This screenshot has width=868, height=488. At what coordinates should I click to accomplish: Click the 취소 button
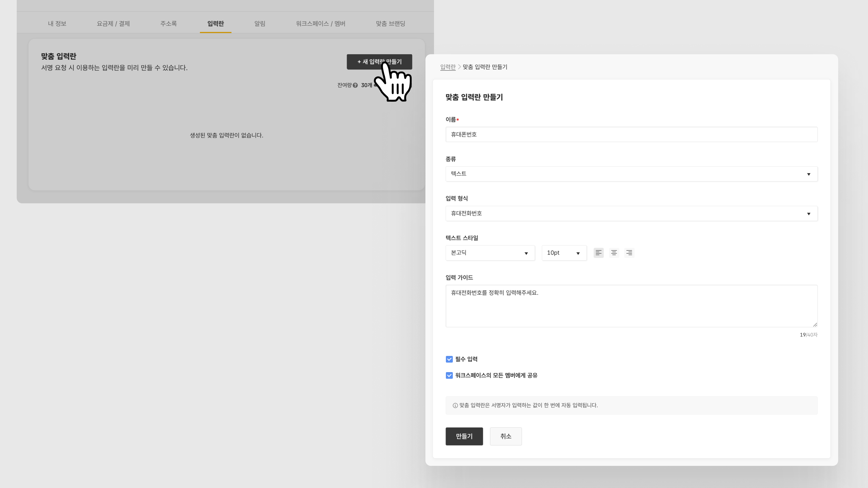505,436
